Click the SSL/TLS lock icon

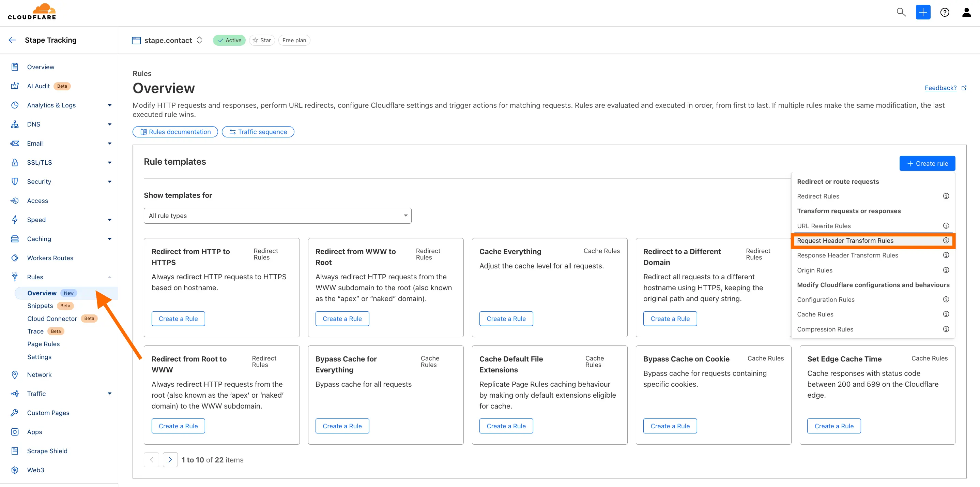click(x=15, y=163)
